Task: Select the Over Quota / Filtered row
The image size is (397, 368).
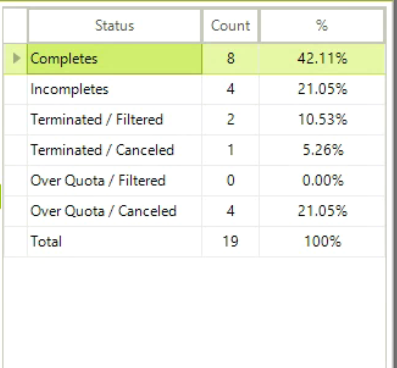Action: click(194, 181)
